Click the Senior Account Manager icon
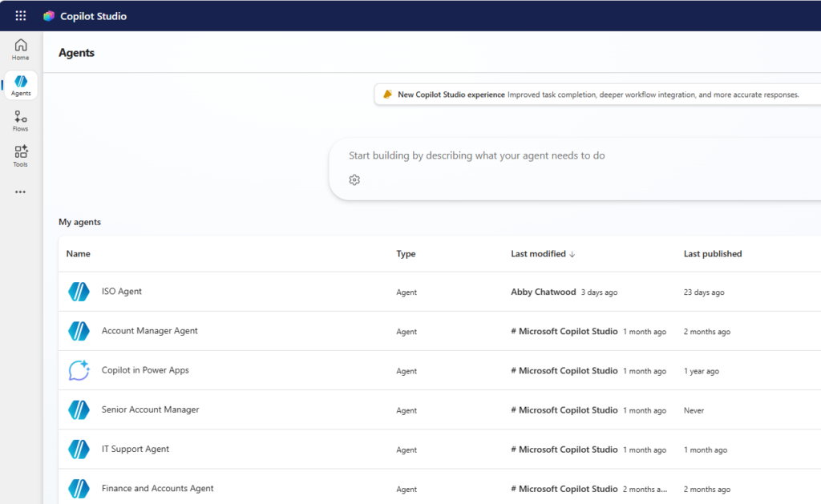Viewport: 821px width, 504px height. point(79,409)
